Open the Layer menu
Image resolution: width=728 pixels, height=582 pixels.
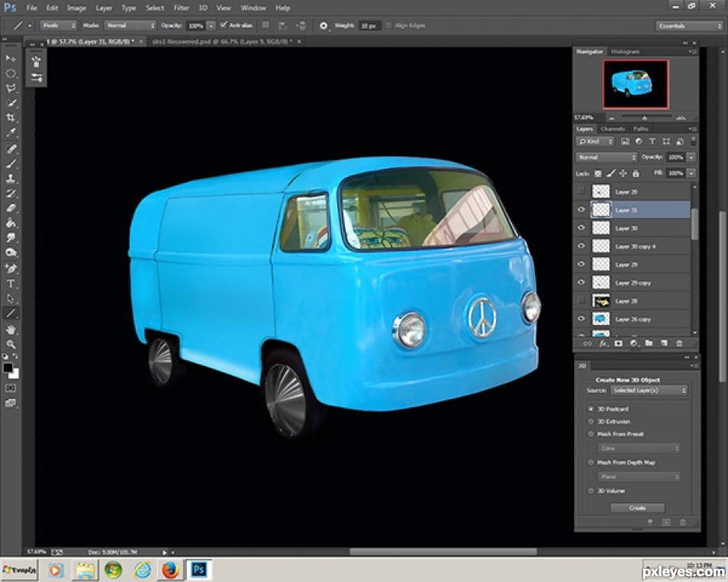[104, 8]
